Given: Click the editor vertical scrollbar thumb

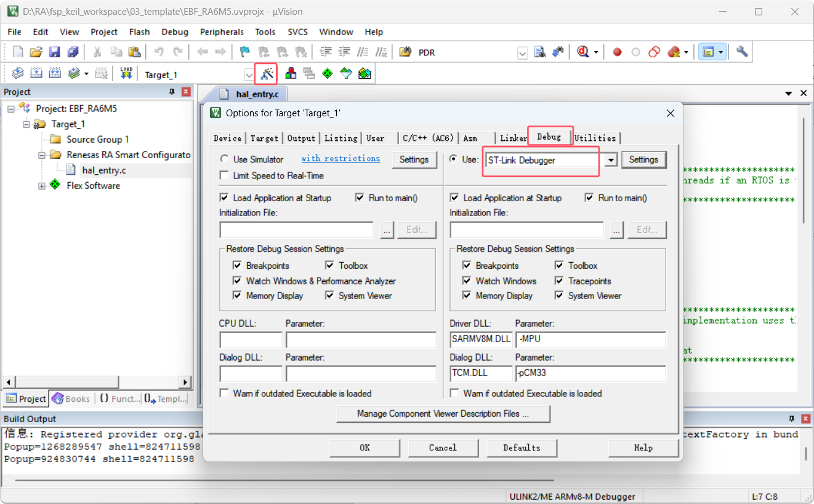Looking at the screenshot, I should click(x=804, y=169).
